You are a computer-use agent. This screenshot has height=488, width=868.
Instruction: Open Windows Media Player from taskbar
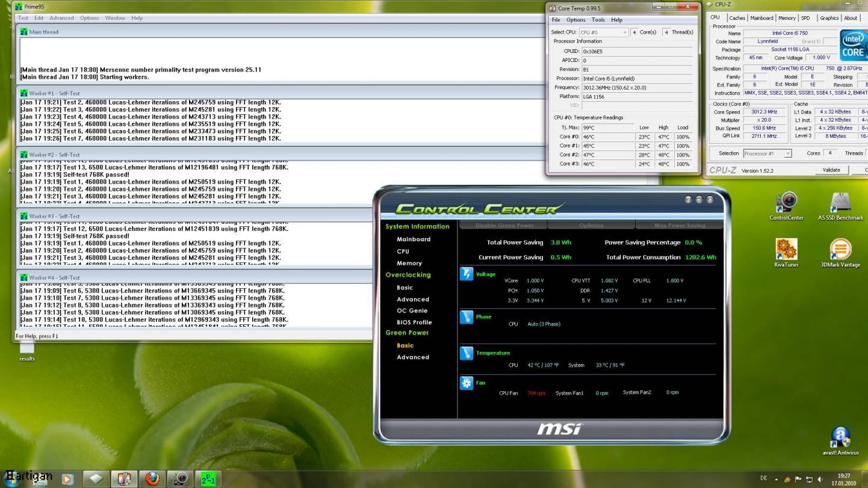67,479
